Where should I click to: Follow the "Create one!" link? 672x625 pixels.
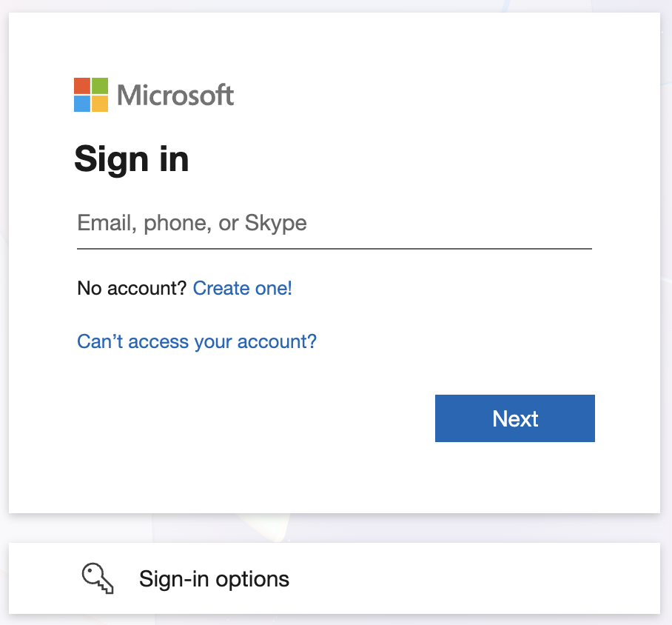click(x=242, y=288)
